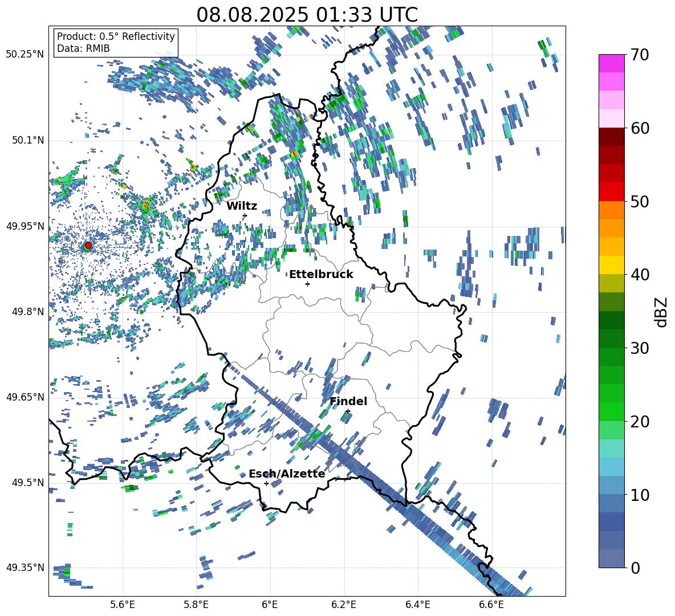The width and height of the screenshot is (675, 616).
Task: Click the latitude label 49.35°N
Action: click(x=25, y=568)
